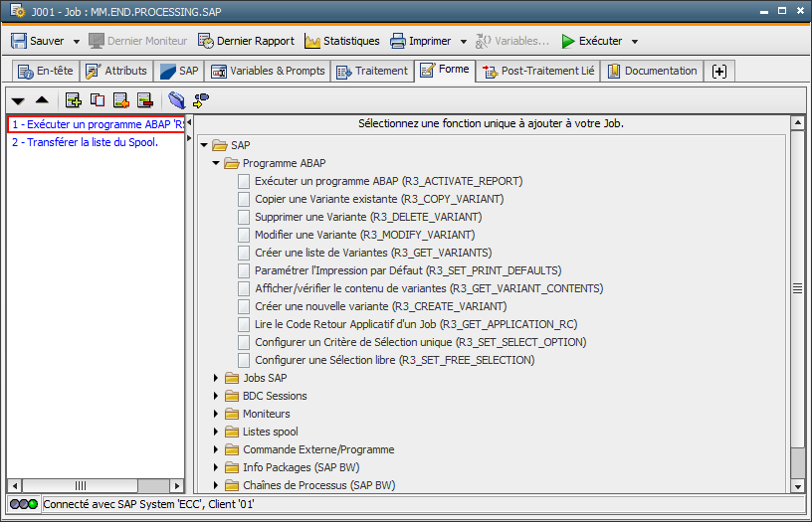Collapse the Programme ABAP folder
The image size is (812, 522).
tap(217, 163)
